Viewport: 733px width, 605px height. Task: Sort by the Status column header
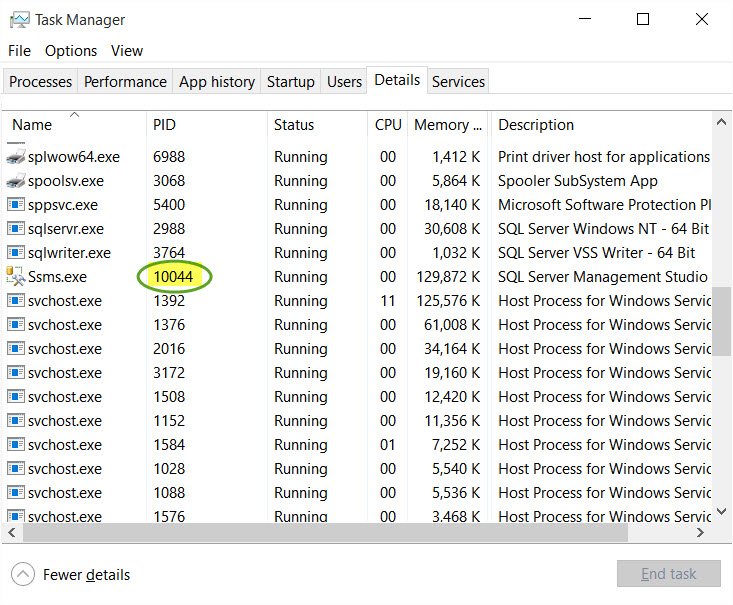[317, 124]
